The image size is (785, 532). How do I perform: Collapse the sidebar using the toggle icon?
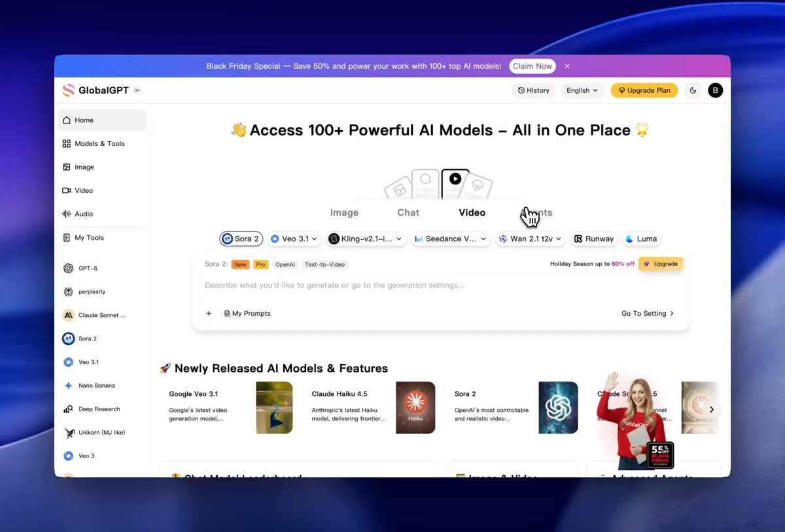coord(137,90)
